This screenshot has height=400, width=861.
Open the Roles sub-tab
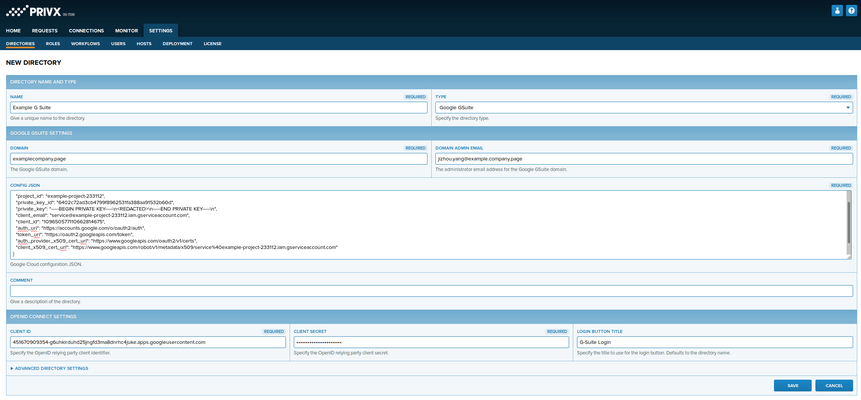(53, 43)
